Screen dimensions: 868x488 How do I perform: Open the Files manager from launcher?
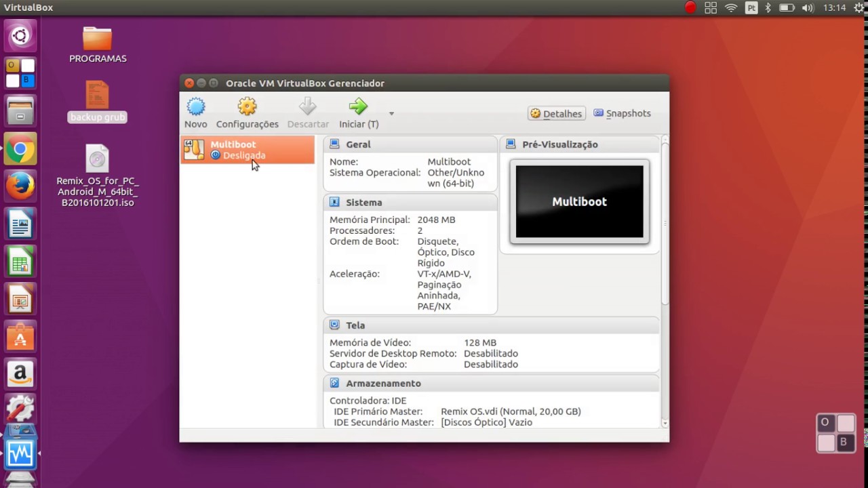coord(20,110)
